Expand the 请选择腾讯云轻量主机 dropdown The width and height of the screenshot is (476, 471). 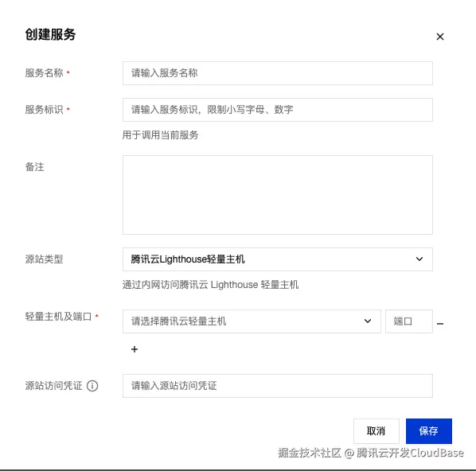point(252,321)
